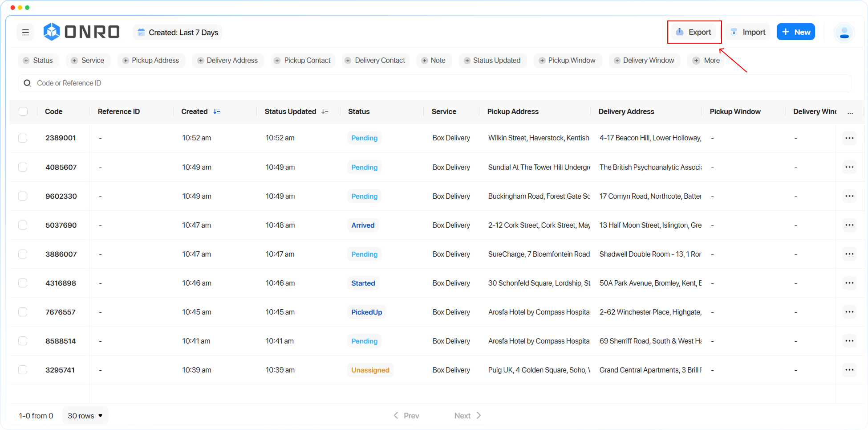Open the row actions menu for order 9602330
Screen dimensions: 868x430
pyautogui.click(x=849, y=196)
